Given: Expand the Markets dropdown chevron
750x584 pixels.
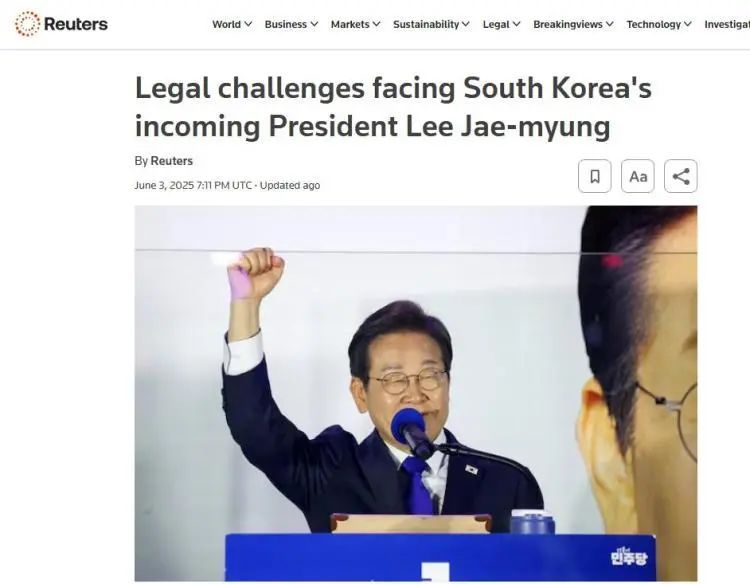Looking at the screenshot, I should [376, 24].
